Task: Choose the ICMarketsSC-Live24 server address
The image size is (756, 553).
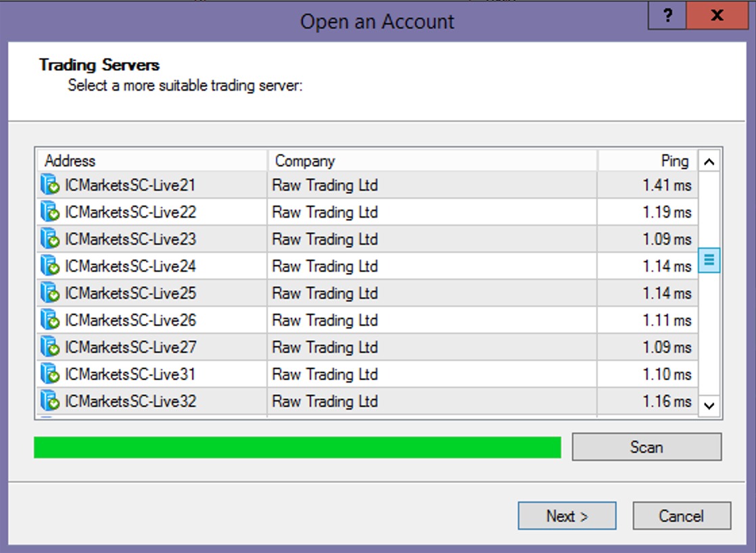Action: (x=131, y=266)
